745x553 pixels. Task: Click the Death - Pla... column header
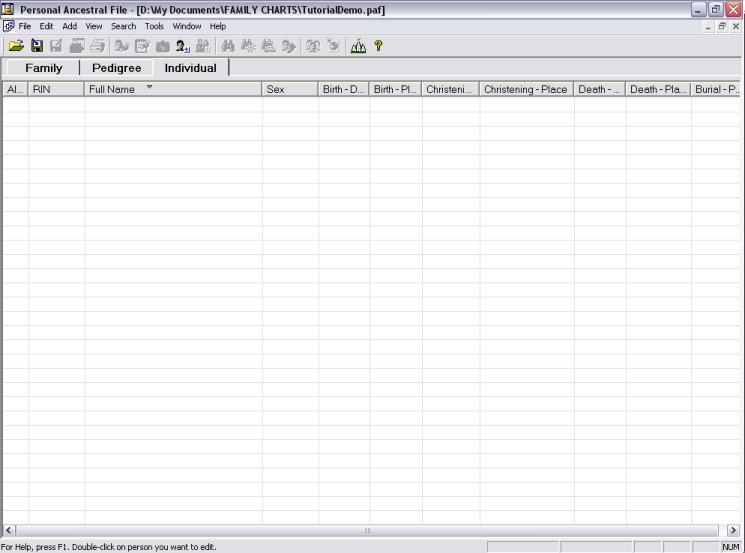pyautogui.click(x=658, y=89)
